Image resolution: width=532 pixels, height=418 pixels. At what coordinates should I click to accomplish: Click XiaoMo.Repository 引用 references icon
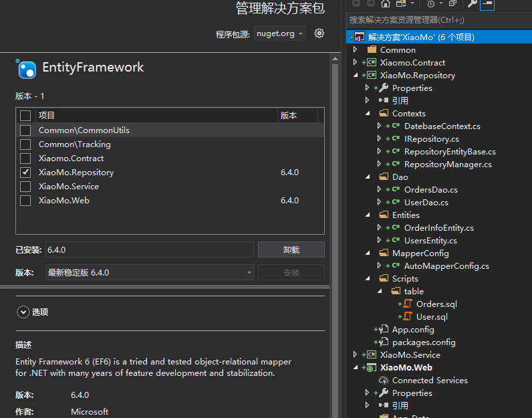point(384,100)
